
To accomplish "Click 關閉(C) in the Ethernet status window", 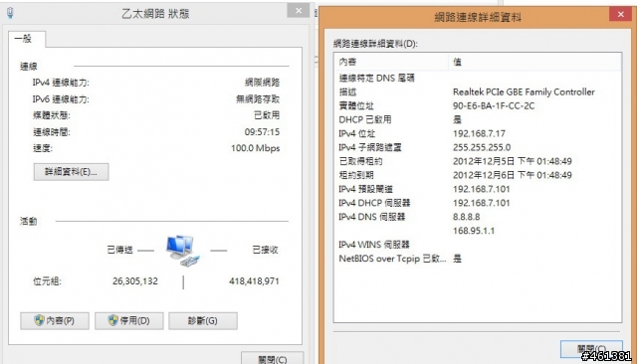I will pyautogui.click(x=272, y=358).
